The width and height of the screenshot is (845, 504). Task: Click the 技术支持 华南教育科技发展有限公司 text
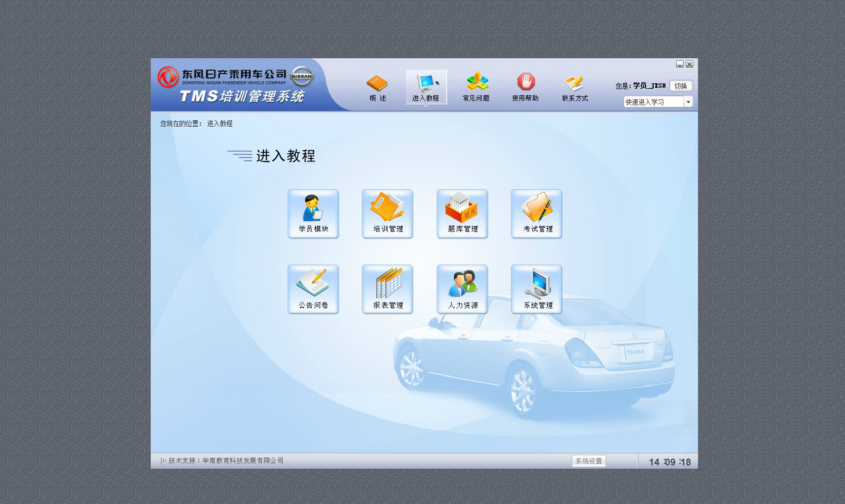(x=226, y=461)
